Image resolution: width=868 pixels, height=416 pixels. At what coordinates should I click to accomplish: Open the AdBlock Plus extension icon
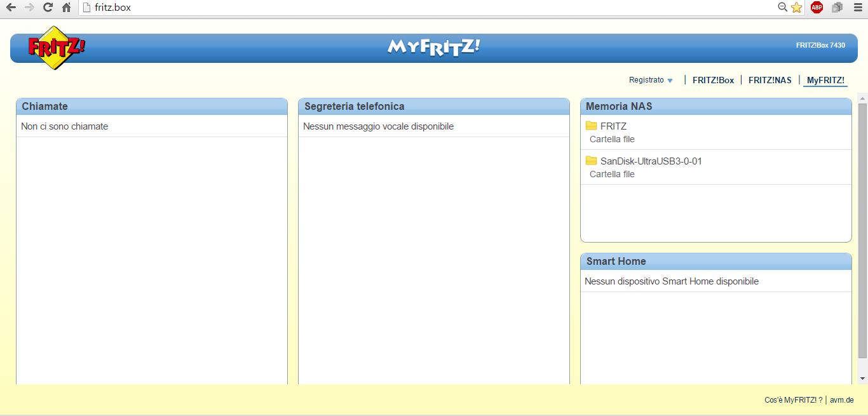817,8
